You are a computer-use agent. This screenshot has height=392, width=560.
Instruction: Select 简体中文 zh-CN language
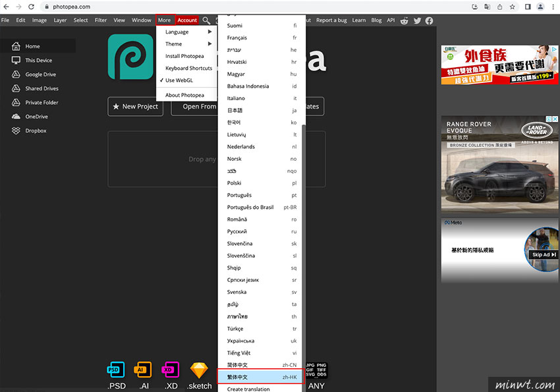(x=260, y=365)
